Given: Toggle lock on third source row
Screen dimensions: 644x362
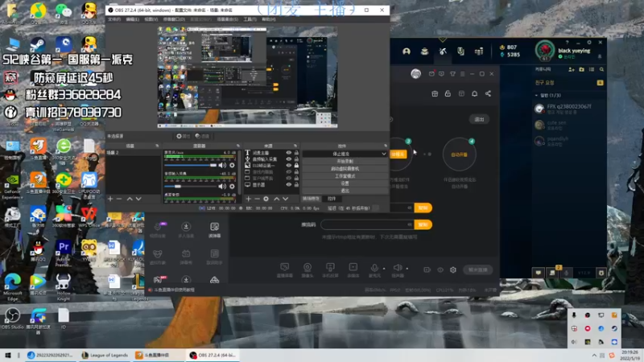Looking at the screenshot, I should (296, 166).
